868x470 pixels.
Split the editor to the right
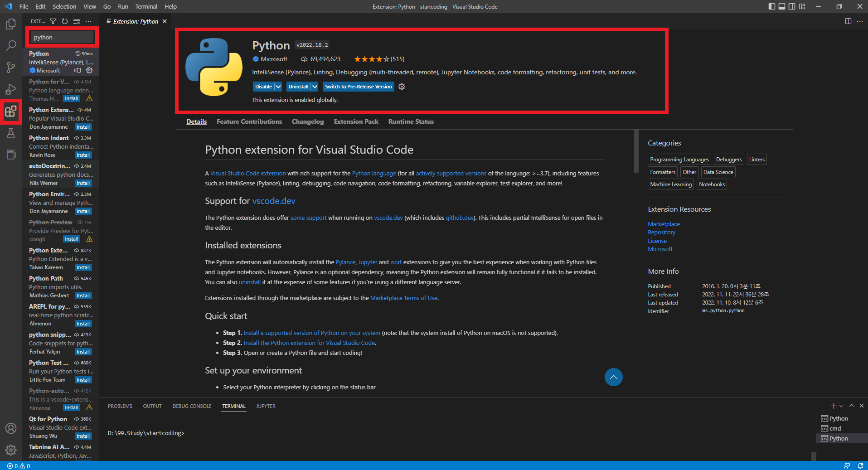click(x=848, y=21)
